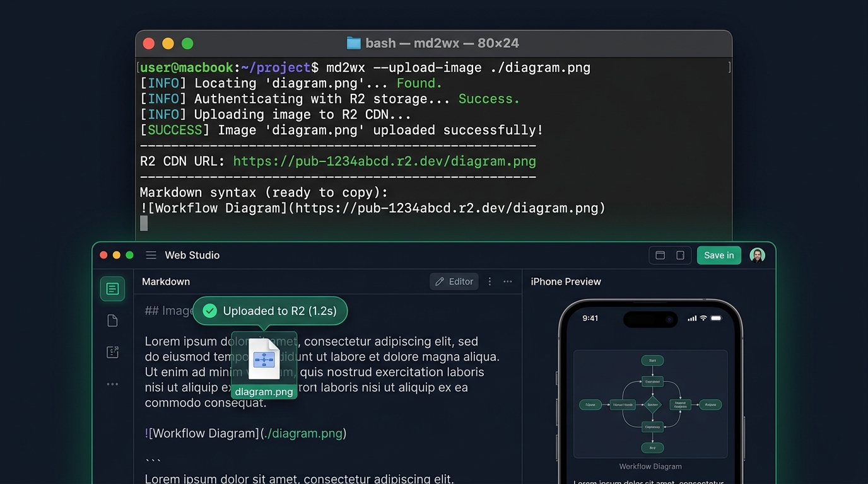The width and height of the screenshot is (868, 484).
Task: Select the diagram.png file icon
Action: click(x=263, y=359)
